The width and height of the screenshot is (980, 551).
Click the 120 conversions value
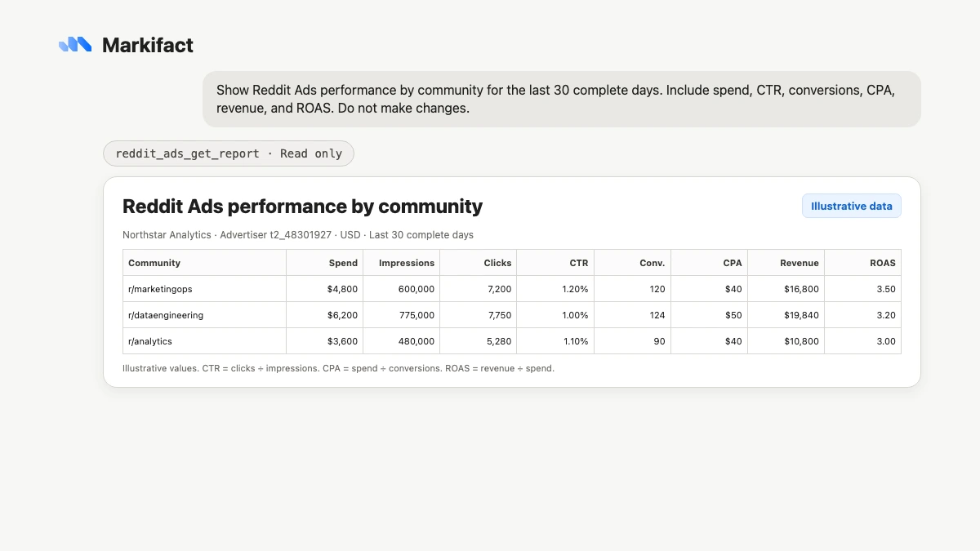pyautogui.click(x=657, y=289)
